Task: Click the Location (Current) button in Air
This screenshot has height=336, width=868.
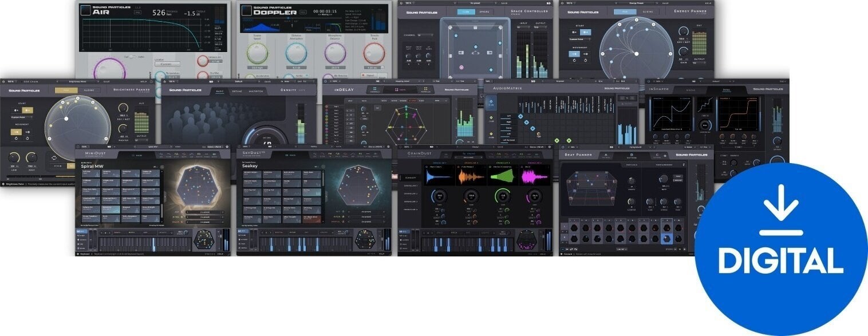Action: pos(167,64)
